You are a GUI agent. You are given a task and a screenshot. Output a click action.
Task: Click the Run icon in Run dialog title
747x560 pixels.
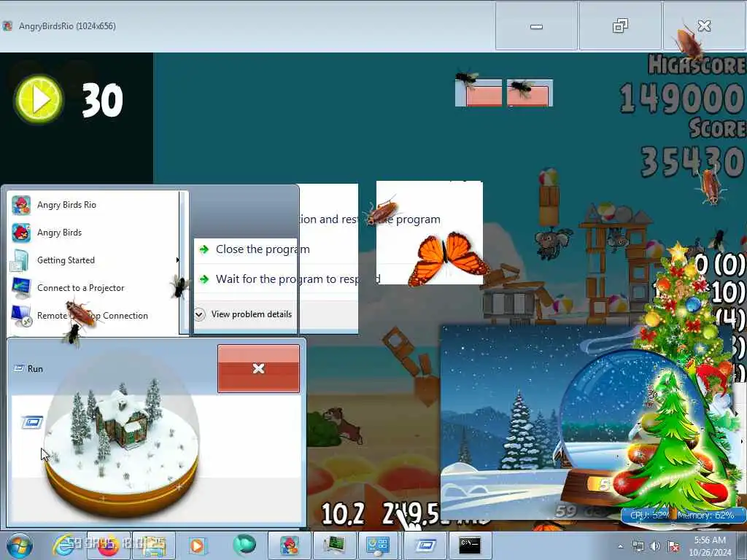[18, 368]
